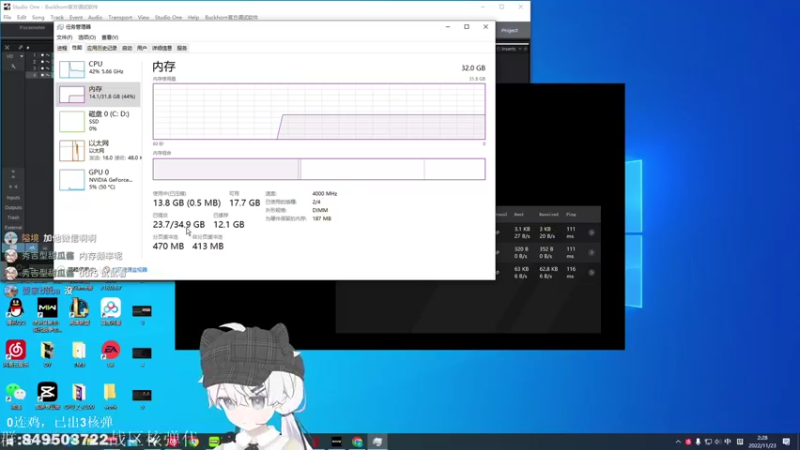Open the 文件(F) menu in Task Manager

coord(64,37)
